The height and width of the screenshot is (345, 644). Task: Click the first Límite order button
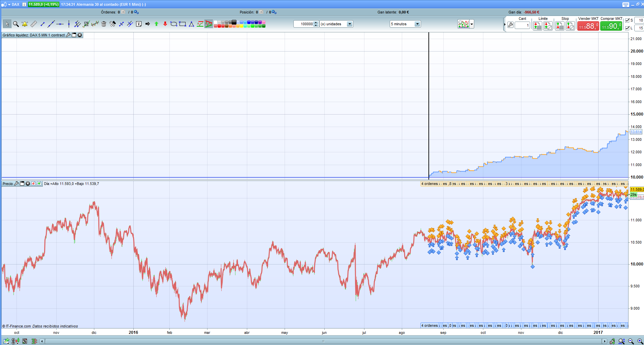[x=538, y=26]
